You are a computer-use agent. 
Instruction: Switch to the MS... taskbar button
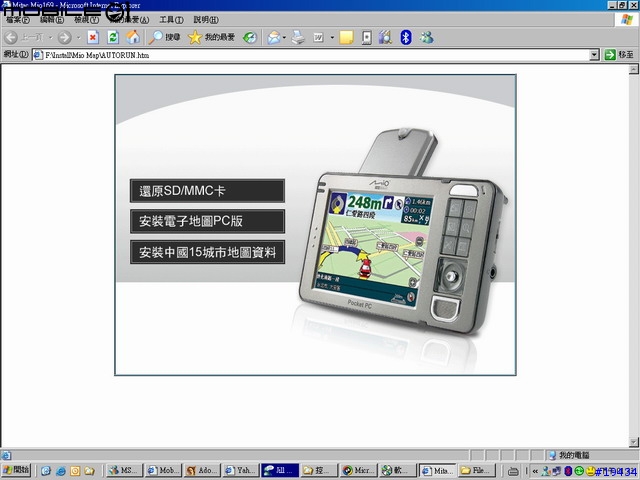click(124, 471)
